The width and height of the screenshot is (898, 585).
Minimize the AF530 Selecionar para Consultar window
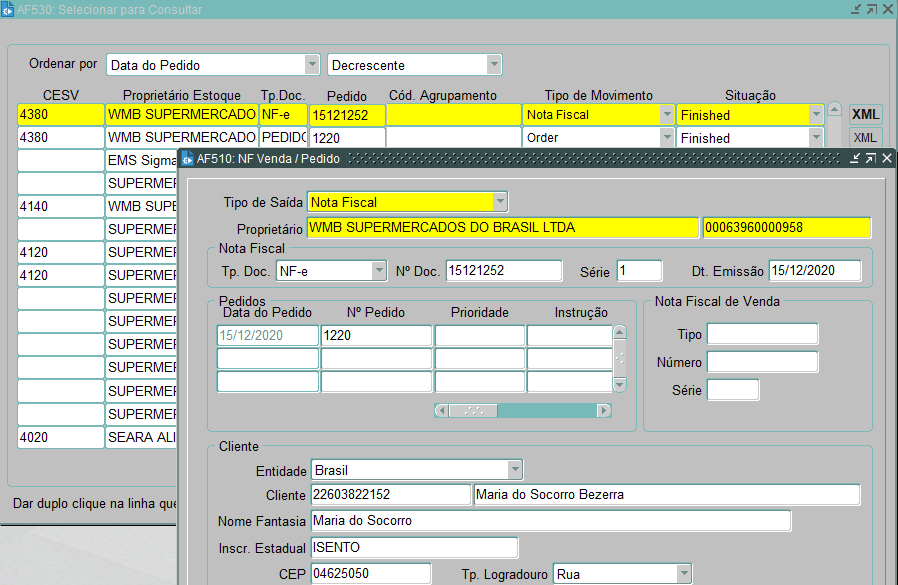855,9
